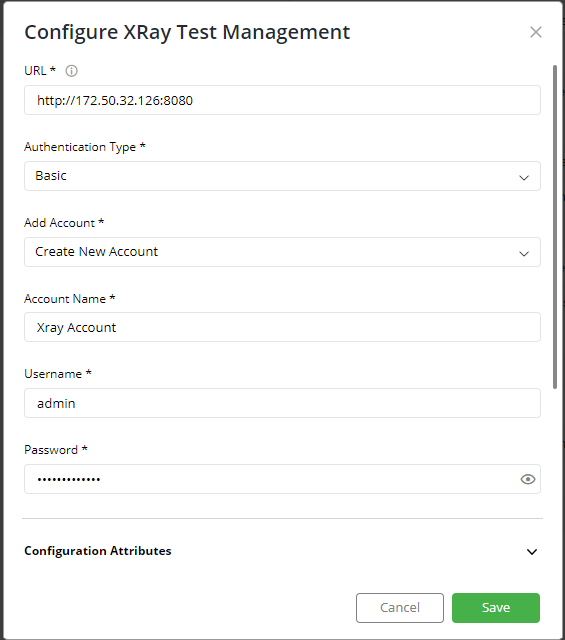Click the Cancel button
The width and height of the screenshot is (565, 640).
tap(400, 608)
